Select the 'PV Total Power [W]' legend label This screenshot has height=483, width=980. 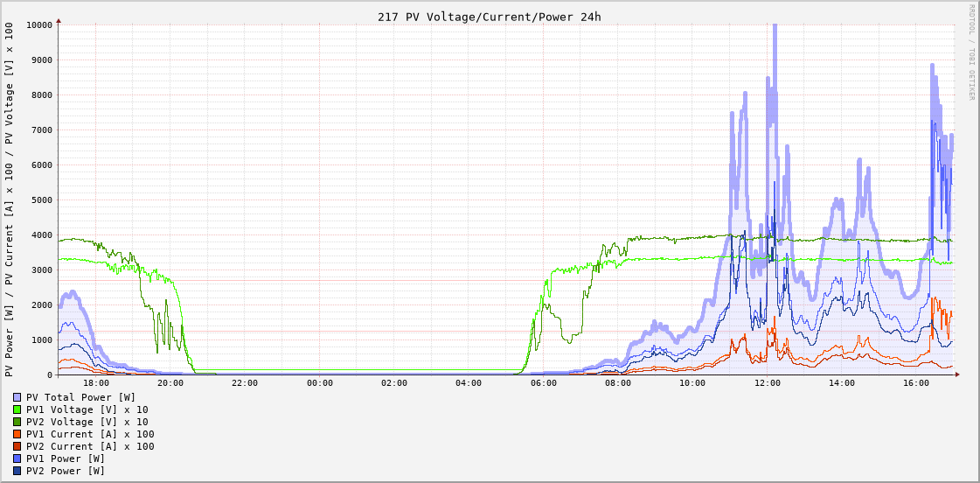(80, 397)
